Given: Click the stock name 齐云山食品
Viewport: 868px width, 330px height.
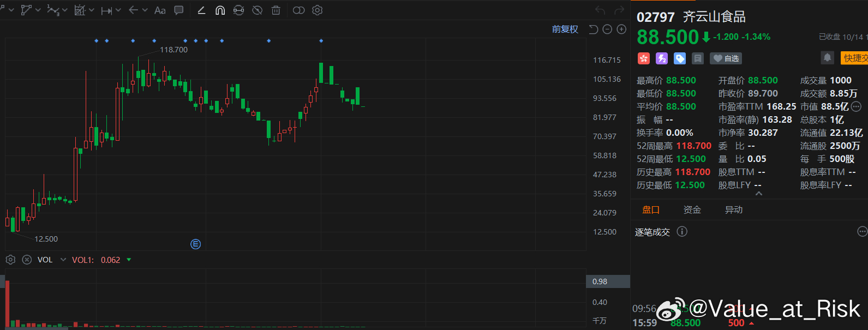Looking at the screenshot, I should point(714,17).
